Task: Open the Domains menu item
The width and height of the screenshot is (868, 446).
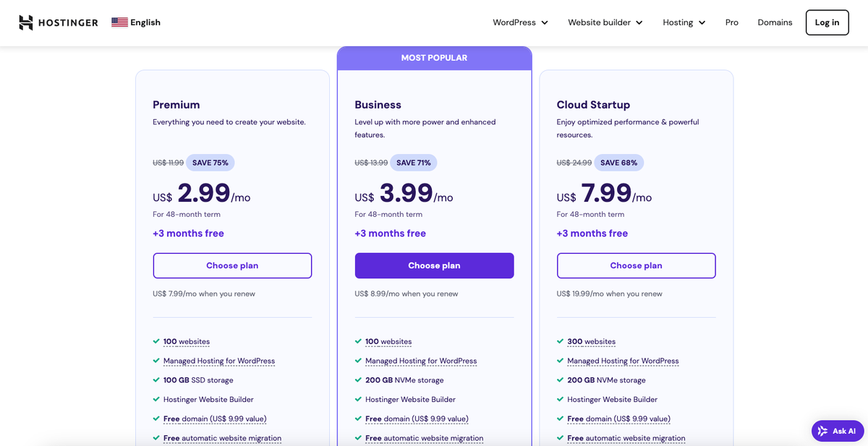Action: (775, 22)
